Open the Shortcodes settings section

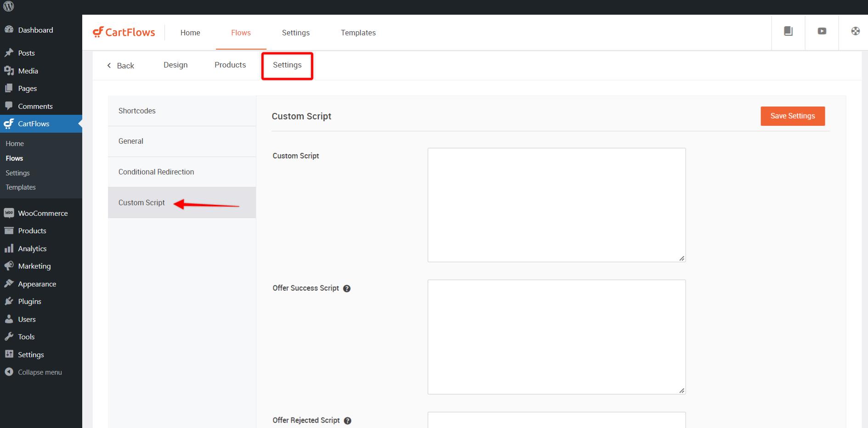[137, 111]
